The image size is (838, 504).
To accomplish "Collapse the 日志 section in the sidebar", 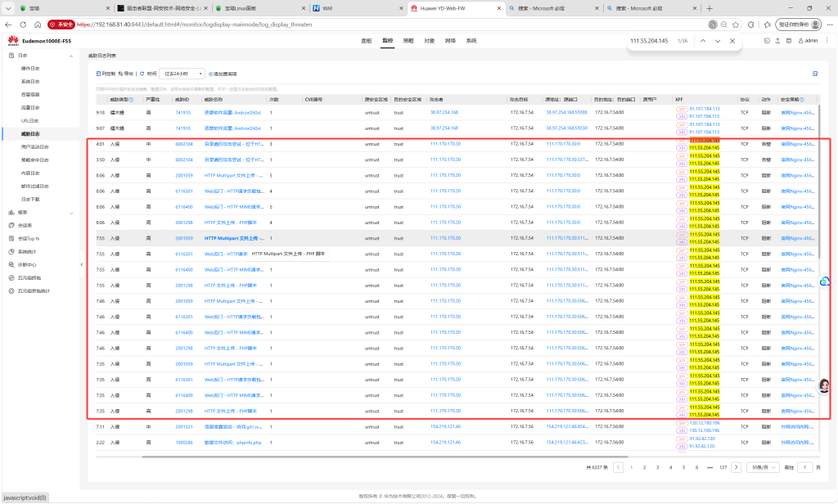I will point(71,56).
